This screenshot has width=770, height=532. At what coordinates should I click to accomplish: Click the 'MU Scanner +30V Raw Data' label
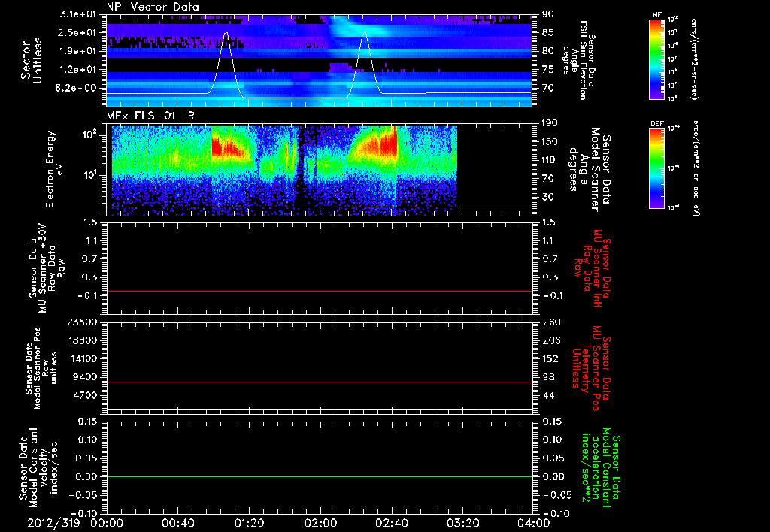pos(46,268)
